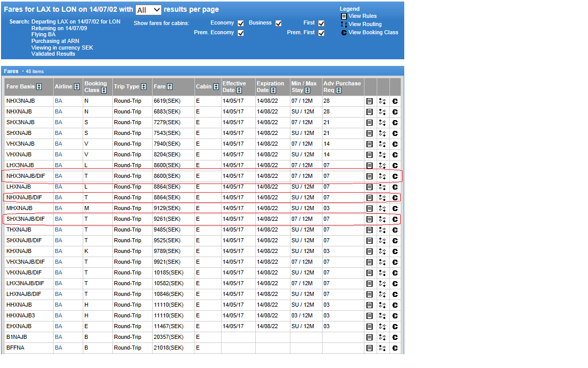Open the results per page dropdown
Viewport: 588px width, 368px height.
coord(149,10)
